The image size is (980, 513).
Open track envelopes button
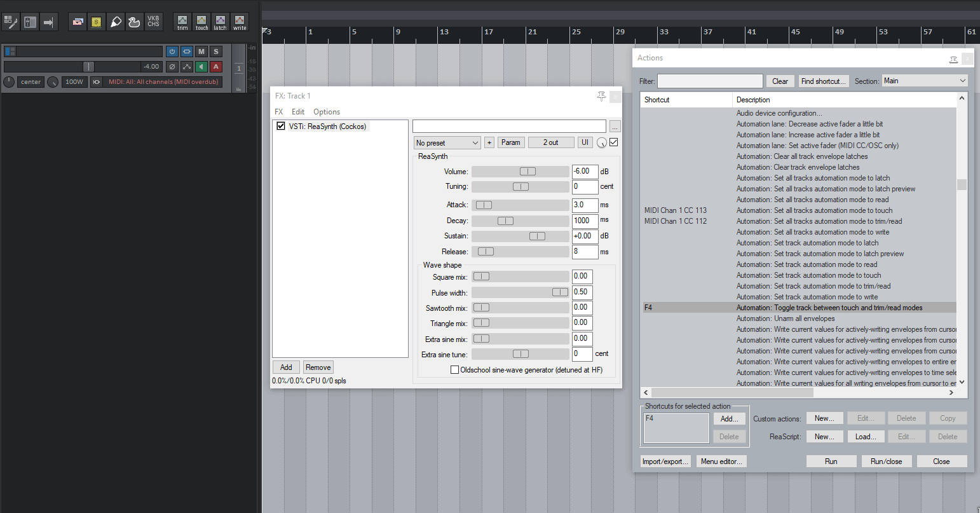[187, 66]
